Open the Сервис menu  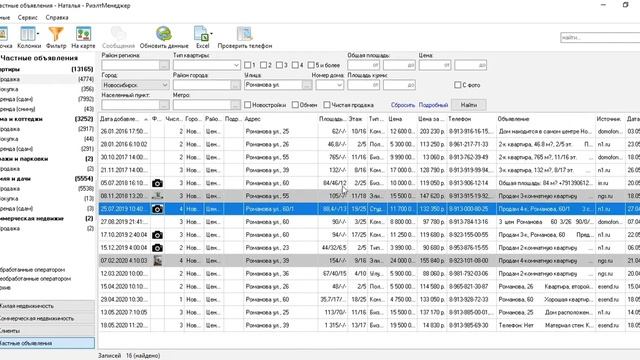(27, 18)
